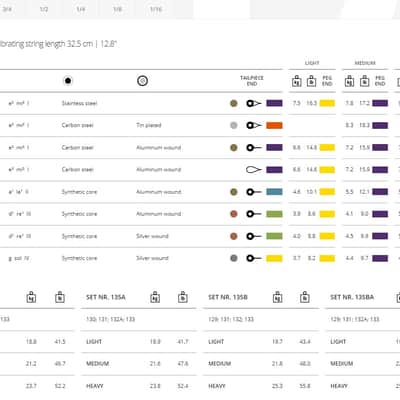Click the kg weight icon under MEDIUM
The width and height of the screenshot is (400, 400).
[349, 81]
